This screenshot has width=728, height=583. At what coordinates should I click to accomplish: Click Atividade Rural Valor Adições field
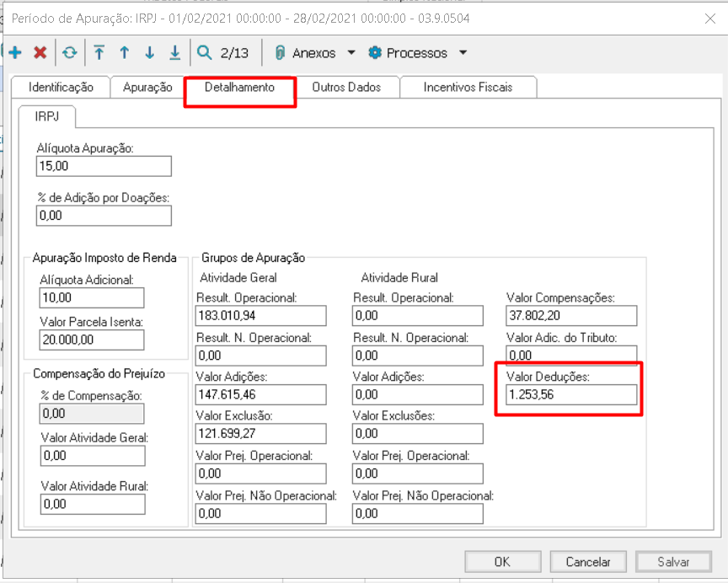(x=418, y=394)
